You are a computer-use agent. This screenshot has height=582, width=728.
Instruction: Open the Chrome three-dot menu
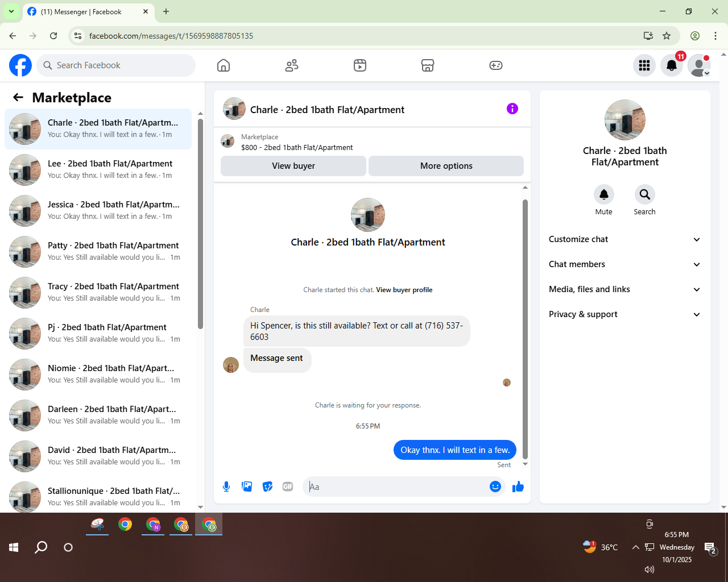click(715, 36)
